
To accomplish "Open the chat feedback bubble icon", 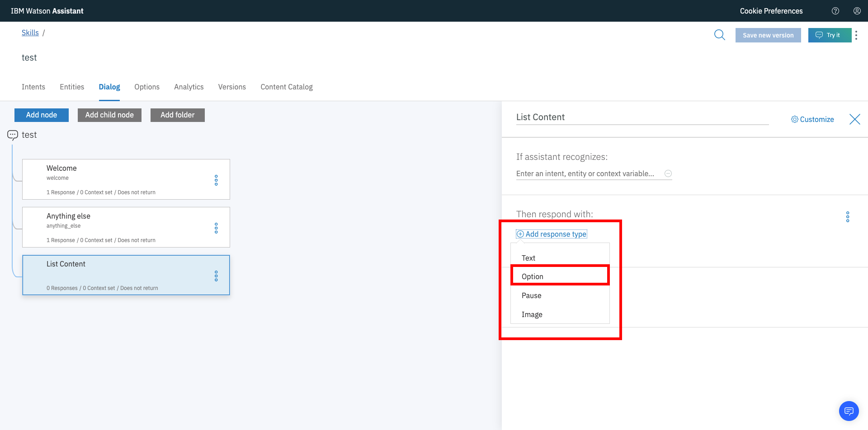I will (849, 411).
